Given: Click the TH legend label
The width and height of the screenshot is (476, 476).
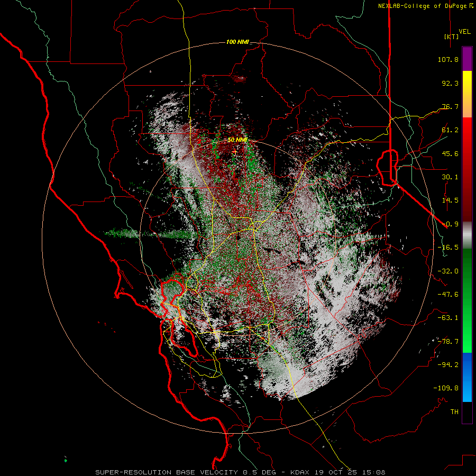Looking at the screenshot, I should (x=454, y=411).
